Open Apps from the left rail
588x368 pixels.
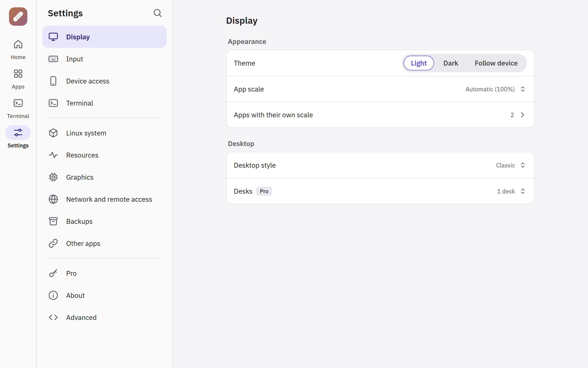click(x=18, y=79)
